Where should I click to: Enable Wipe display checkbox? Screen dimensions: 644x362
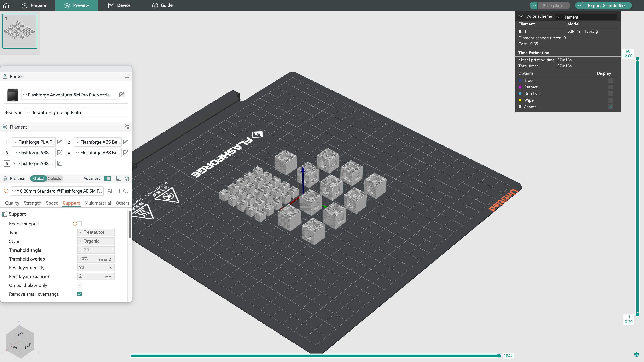(611, 100)
